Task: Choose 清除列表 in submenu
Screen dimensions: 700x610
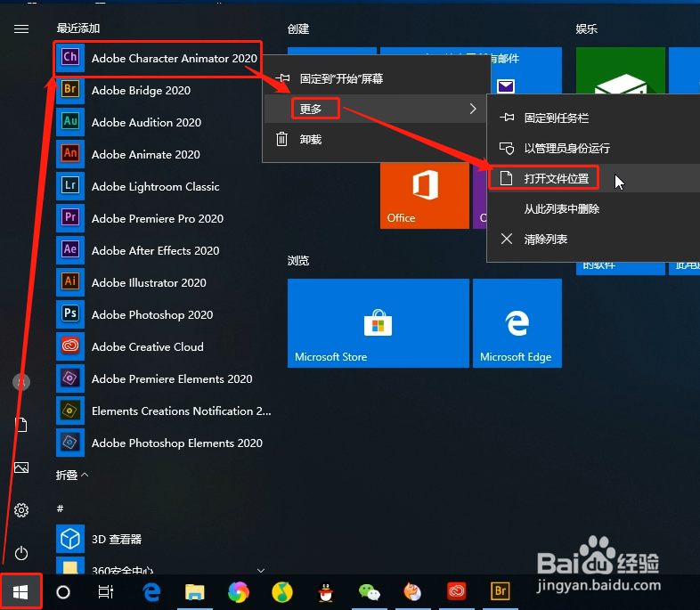Action: pos(594,240)
